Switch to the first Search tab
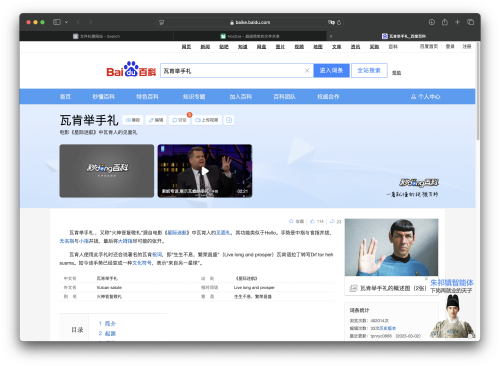The width and height of the screenshot is (500, 367). [x=96, y=36]
